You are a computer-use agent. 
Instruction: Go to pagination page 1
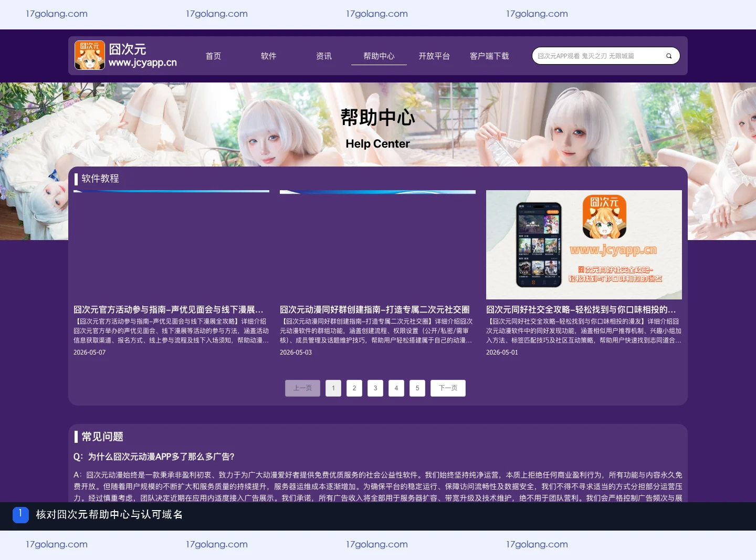[333, 388]
